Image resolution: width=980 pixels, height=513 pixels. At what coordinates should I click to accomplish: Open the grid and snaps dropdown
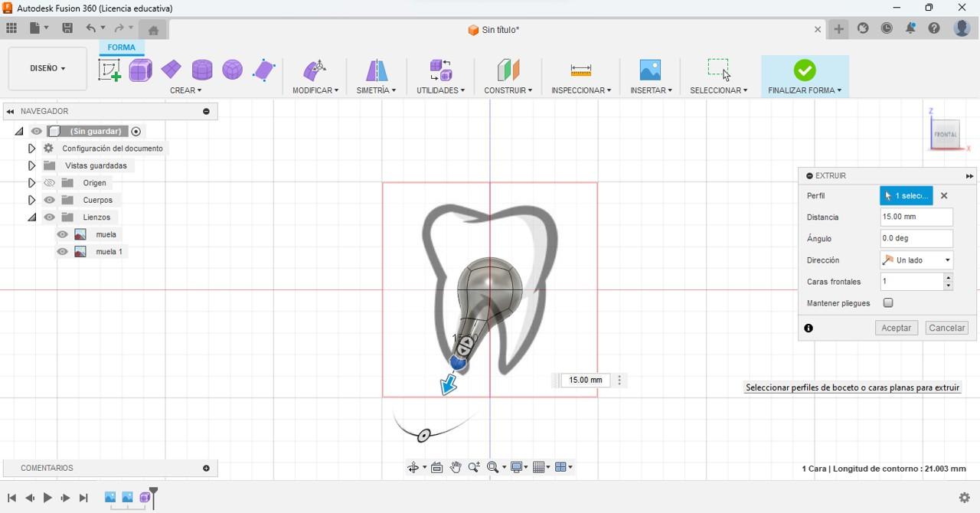541,467
